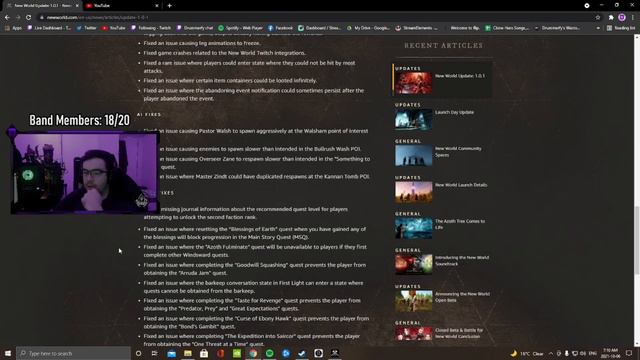
Task: Open the New World Launch Details article
Action: click(461, 185)
